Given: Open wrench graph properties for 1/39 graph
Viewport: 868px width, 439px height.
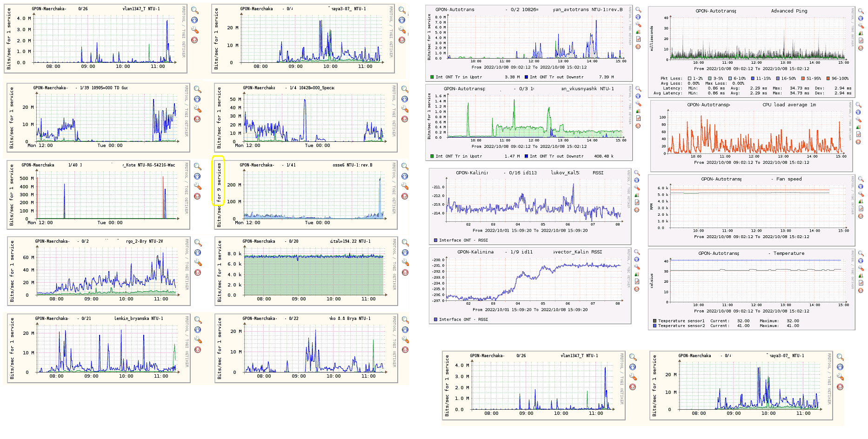Looking at the screenshot, I should click(x=197, y=109).
